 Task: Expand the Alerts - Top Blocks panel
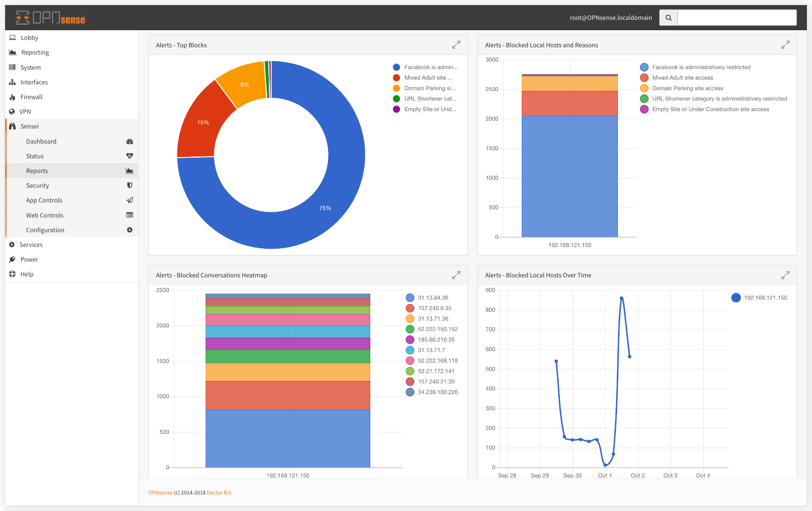(x=456, y=45)
